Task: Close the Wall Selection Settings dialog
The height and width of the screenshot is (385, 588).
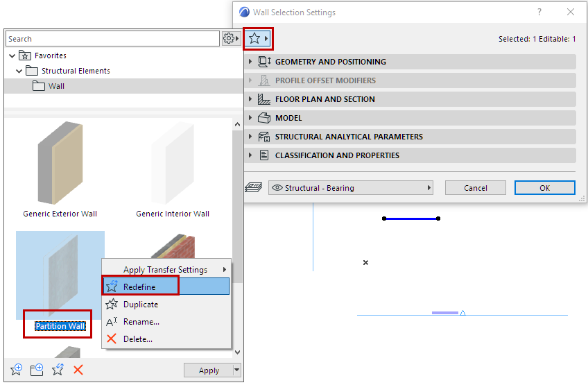Action: (571, 12)
